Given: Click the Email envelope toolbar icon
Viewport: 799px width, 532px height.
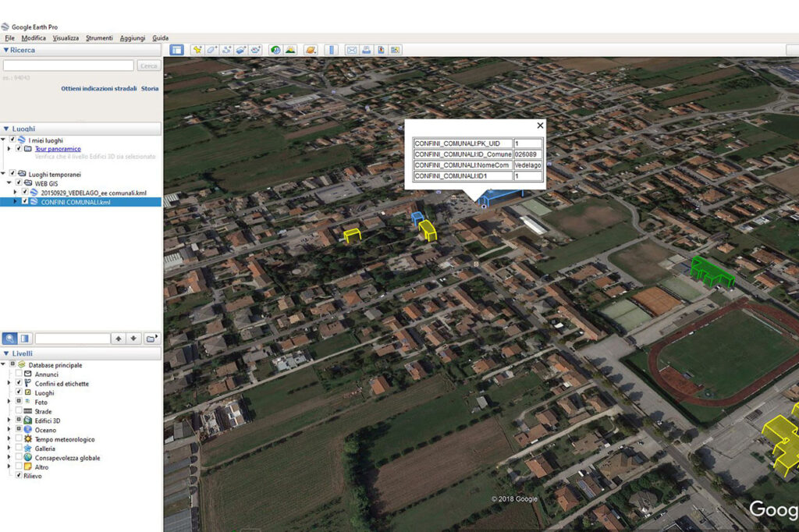Looking at the screenshot, I should pos(352,50).
